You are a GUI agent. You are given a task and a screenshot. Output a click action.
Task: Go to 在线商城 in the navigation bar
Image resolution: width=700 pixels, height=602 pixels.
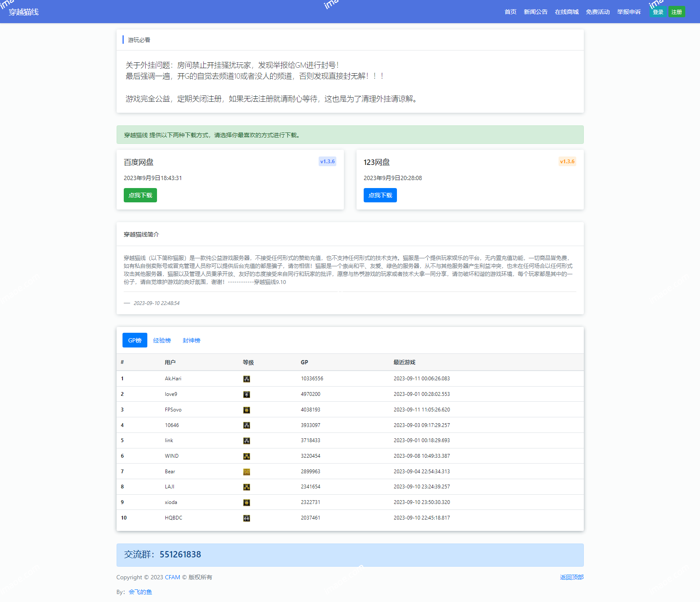coord(567,12)
